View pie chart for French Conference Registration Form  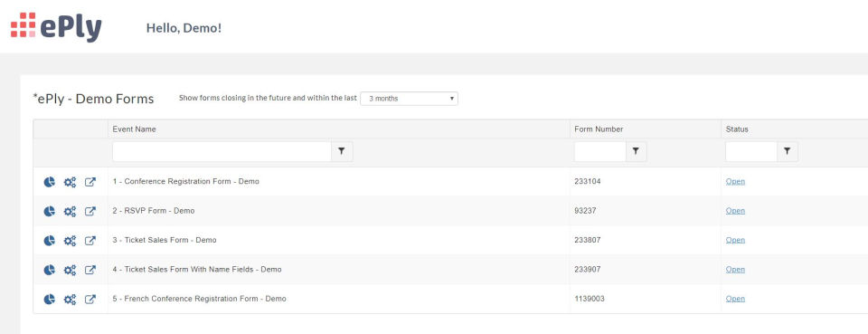pyautogui.click(x=49, y=299)
